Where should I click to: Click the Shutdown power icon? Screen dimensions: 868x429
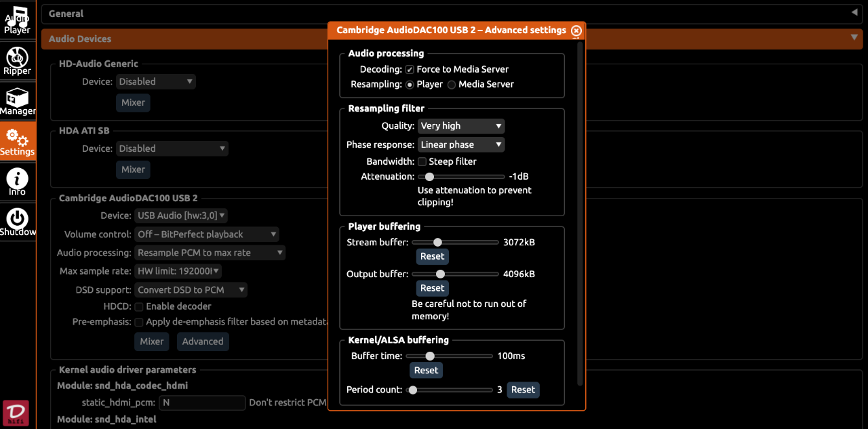[17, 222]
